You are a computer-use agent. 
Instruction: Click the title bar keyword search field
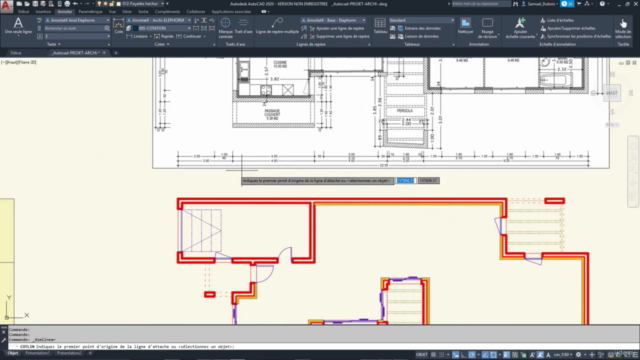(481, 4)
